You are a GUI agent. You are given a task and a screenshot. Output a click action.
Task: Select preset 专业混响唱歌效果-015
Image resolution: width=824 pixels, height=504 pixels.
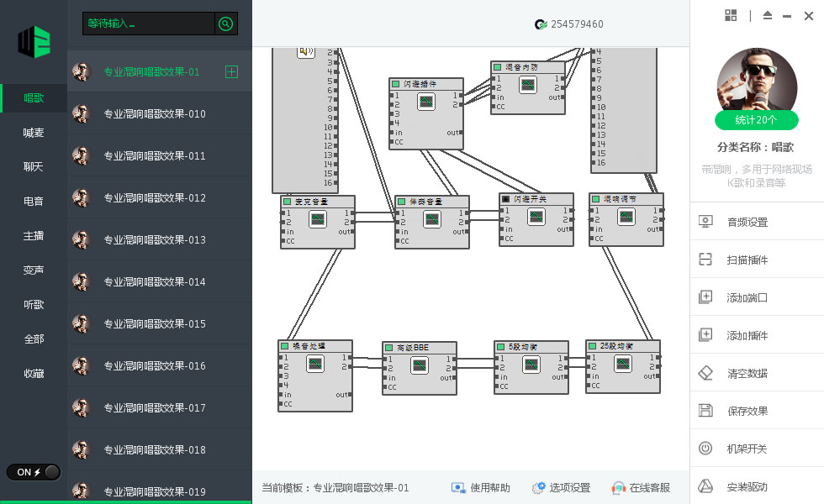tap(160, 324)
